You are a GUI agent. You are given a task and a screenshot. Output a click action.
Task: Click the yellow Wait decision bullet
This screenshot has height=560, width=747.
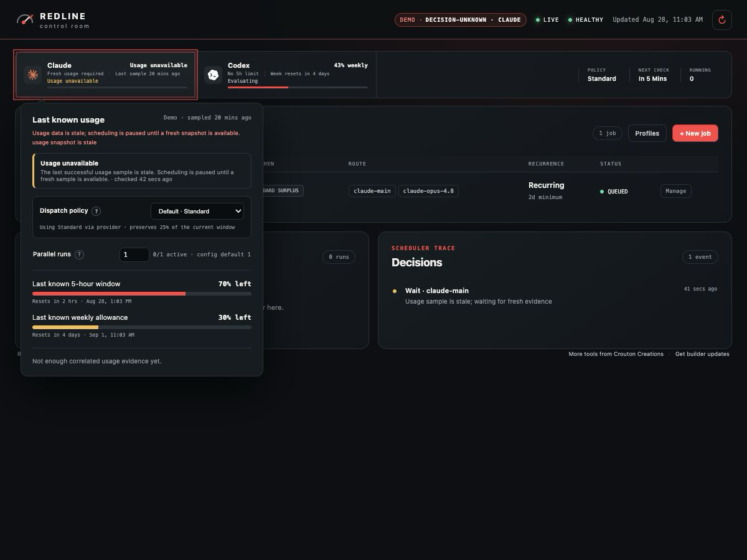(395, 291)
